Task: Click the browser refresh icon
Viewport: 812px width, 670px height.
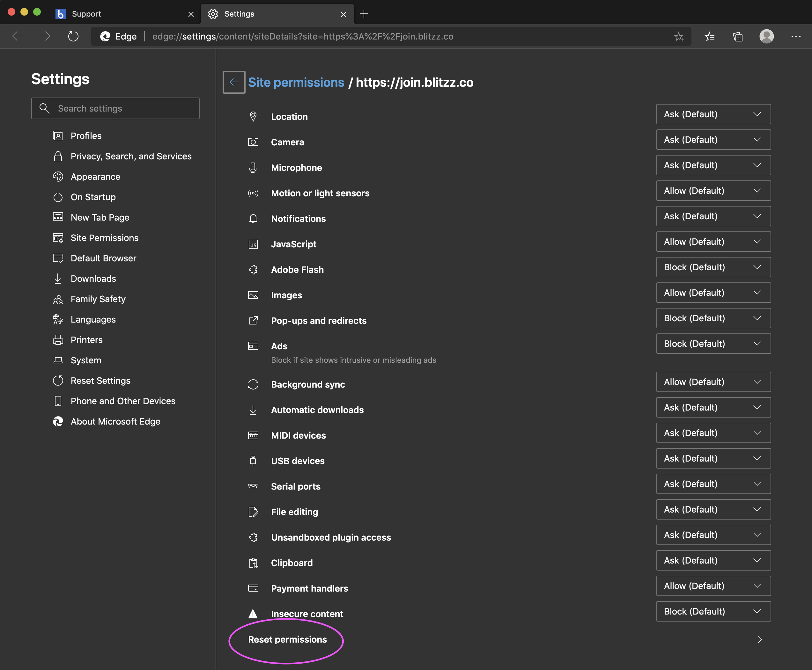Action: pyautogui.click(x=73, y=37)
